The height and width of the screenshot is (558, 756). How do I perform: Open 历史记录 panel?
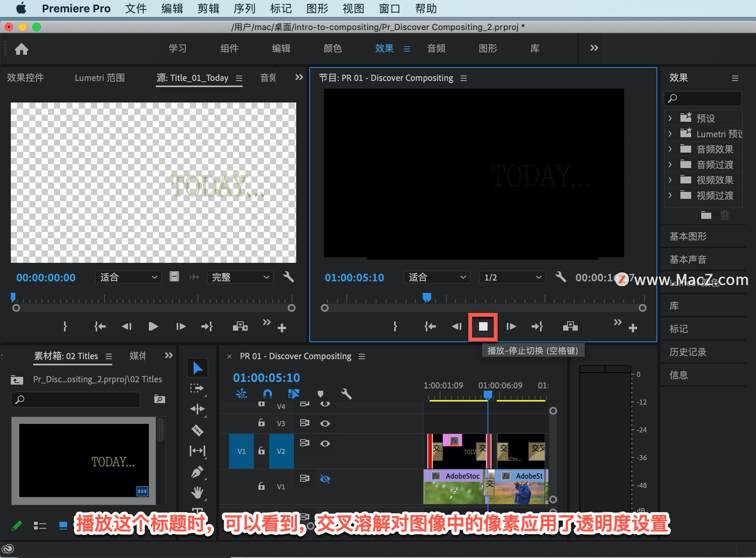point(688,352)
